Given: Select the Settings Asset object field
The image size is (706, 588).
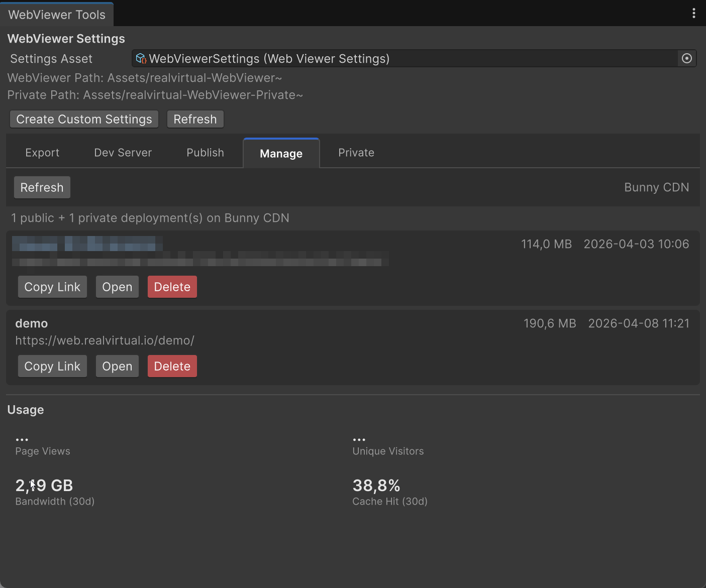Looking at the screenshot, I should [x=402, y=59].
